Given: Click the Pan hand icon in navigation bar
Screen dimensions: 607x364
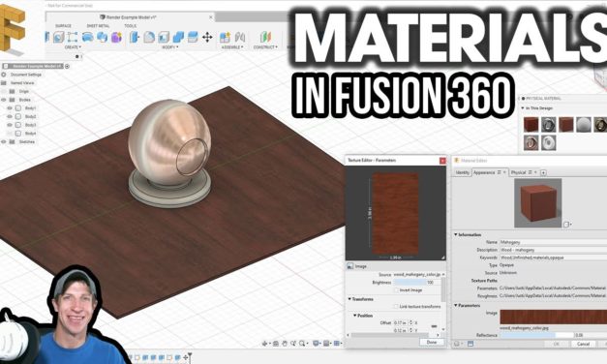Looking at the screenshot, I should [x=285, y=343].
